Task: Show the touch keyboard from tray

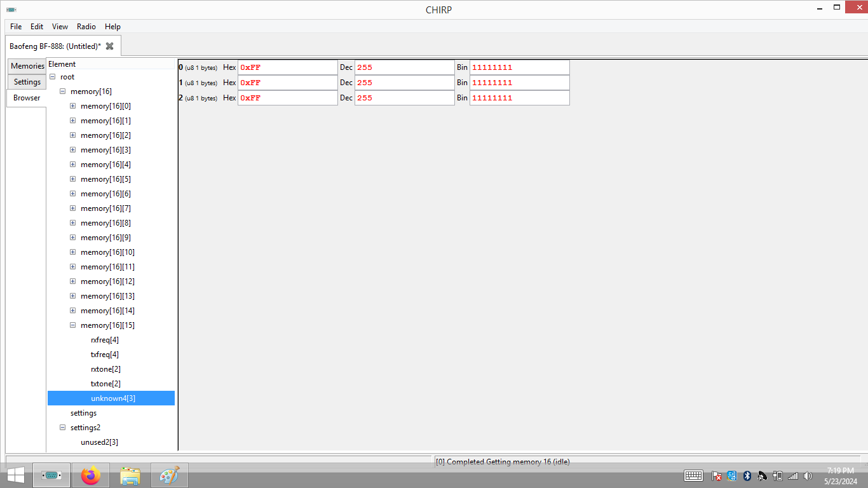Action: click(x=693, y=475)
